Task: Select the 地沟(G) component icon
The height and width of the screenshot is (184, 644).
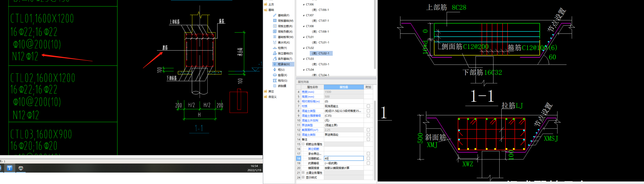Action: [x=275, y=80]
